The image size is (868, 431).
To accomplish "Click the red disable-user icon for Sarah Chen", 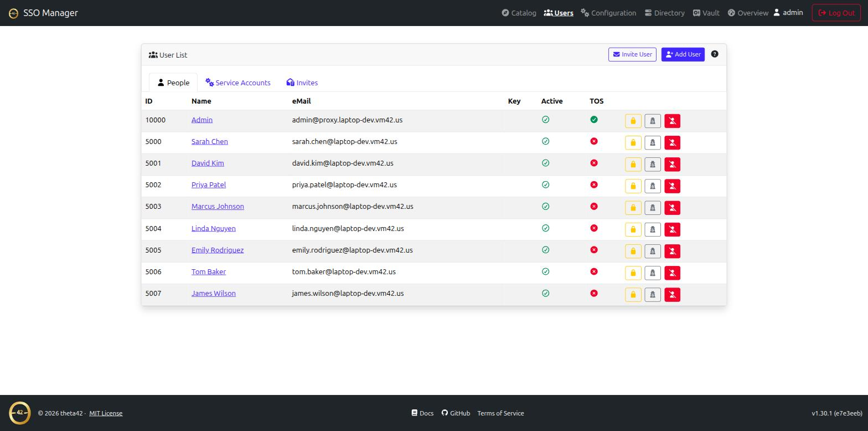I will (672, 142).
